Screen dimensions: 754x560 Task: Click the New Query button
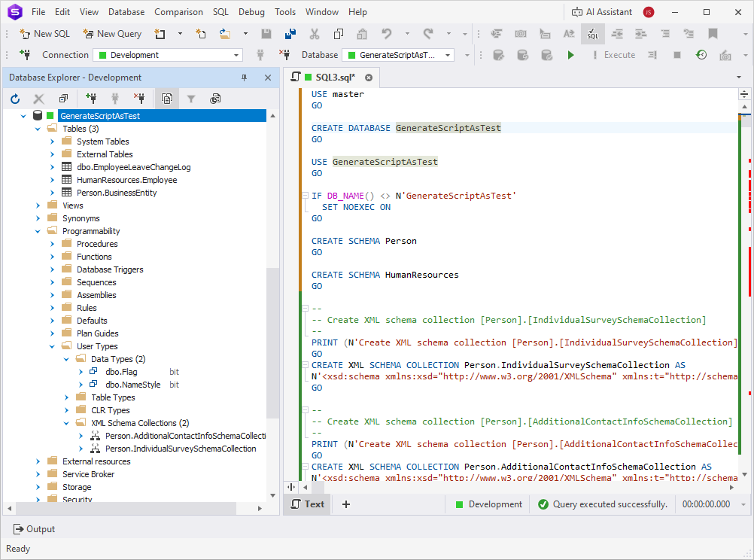coord(113,34)
